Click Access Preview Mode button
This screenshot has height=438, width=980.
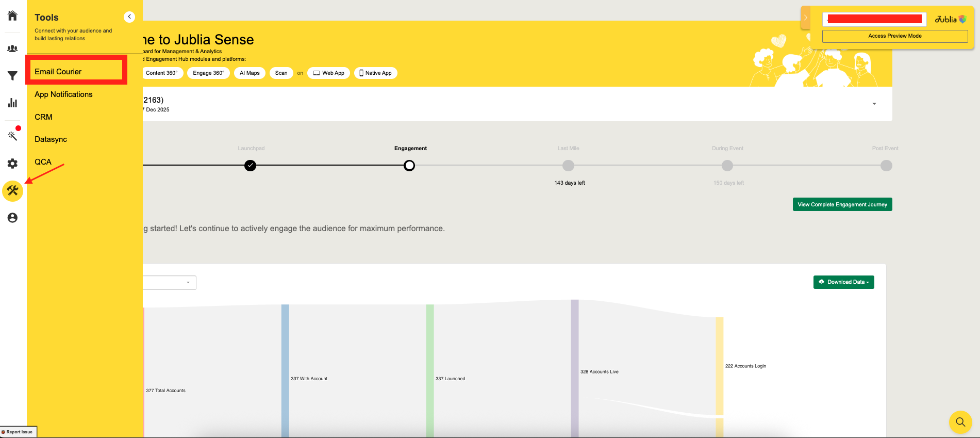click(x=894, y=36)
